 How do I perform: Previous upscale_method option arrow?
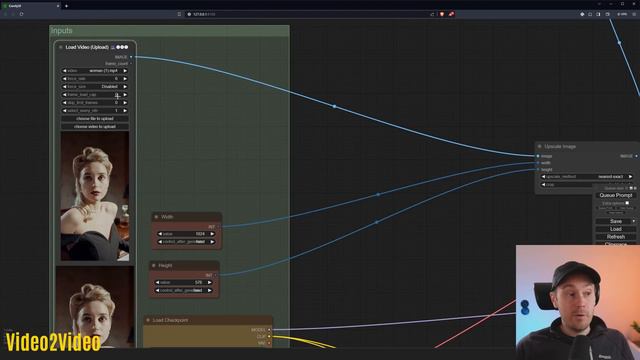[x=543, y=177]
